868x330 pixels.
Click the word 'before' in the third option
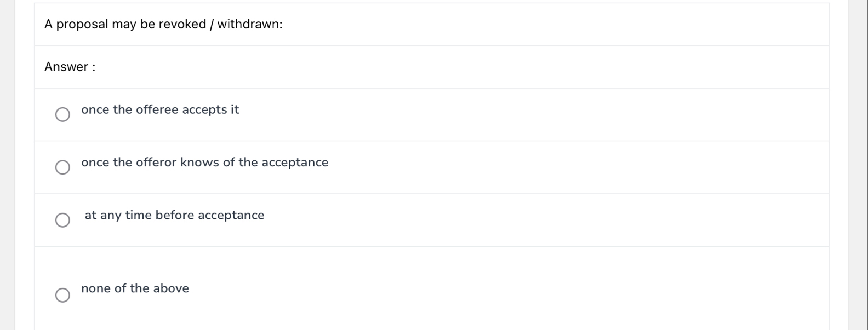(x=175, y=215)
